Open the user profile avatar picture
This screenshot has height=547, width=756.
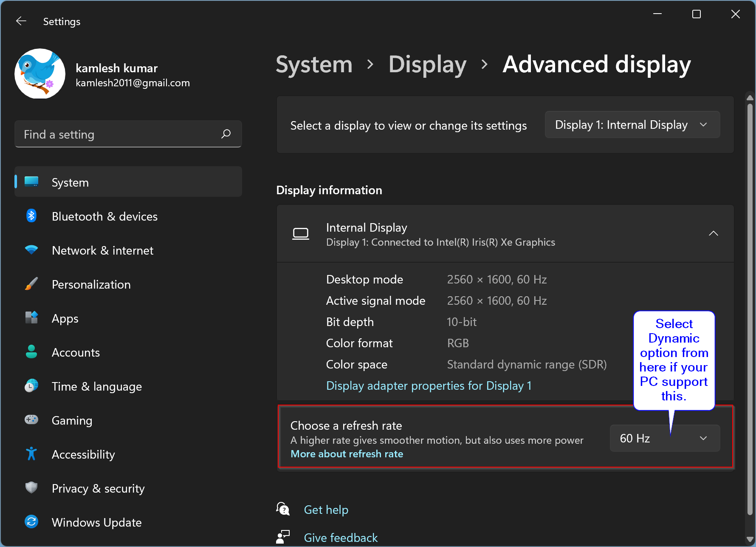pyautogui.click(x=40, y=74)
